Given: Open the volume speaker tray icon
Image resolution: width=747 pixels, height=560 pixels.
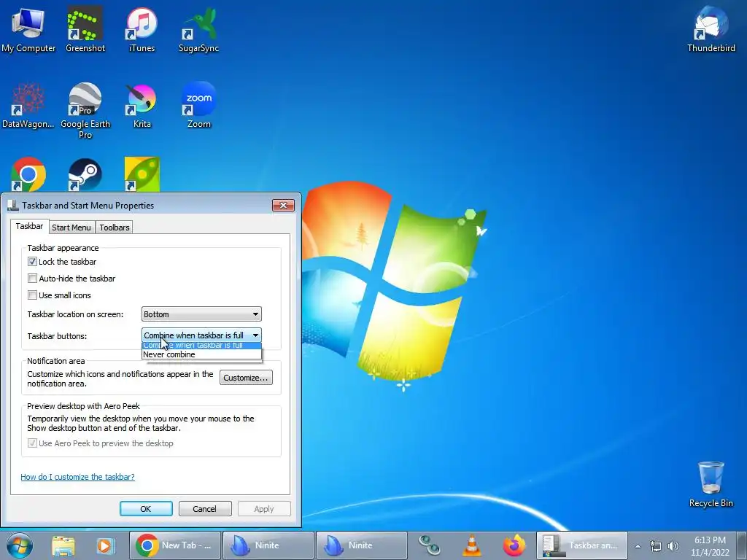Looking at the screenshot, I should coord(673,546).
